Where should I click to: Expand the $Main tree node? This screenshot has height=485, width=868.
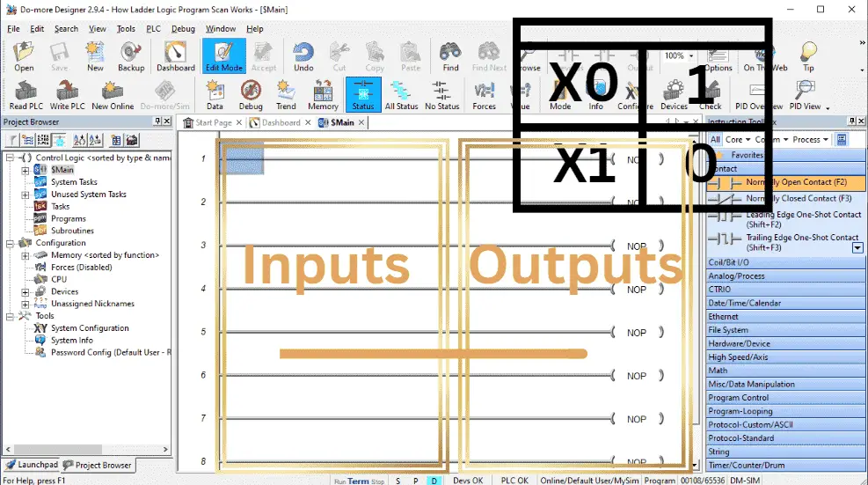pyautogui.click(x=26, y=170)
